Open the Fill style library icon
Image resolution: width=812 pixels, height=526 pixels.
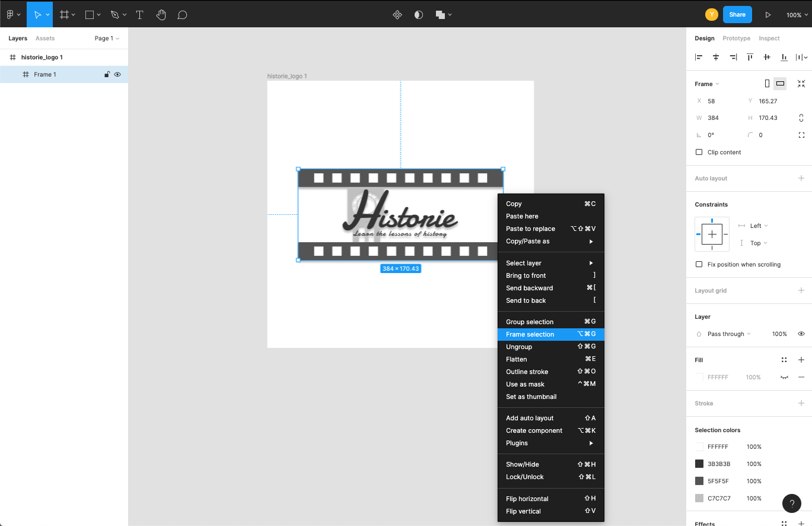tap(784, 360)
